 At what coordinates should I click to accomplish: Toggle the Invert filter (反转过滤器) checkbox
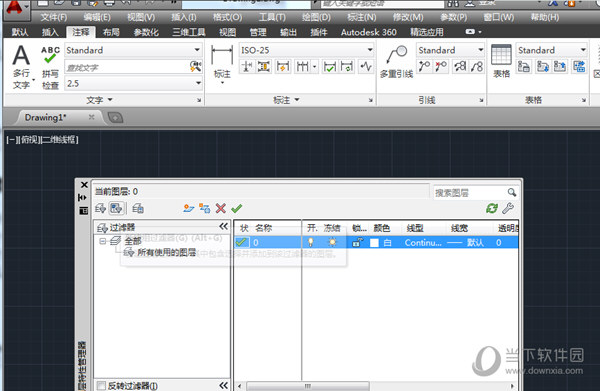[x=101, y=386]
